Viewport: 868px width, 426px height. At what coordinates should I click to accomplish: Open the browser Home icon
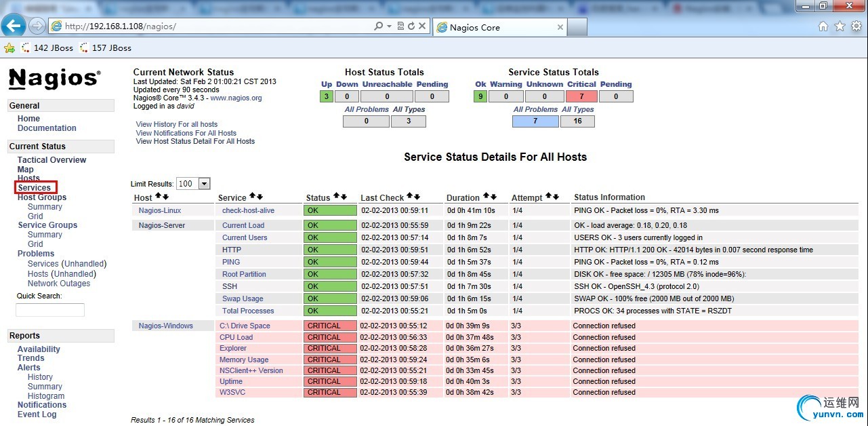(823, 26)
